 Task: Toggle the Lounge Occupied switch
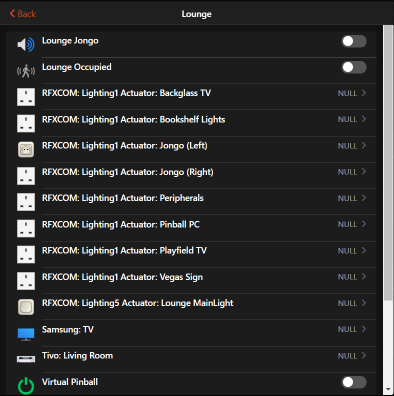click(354, 67)
